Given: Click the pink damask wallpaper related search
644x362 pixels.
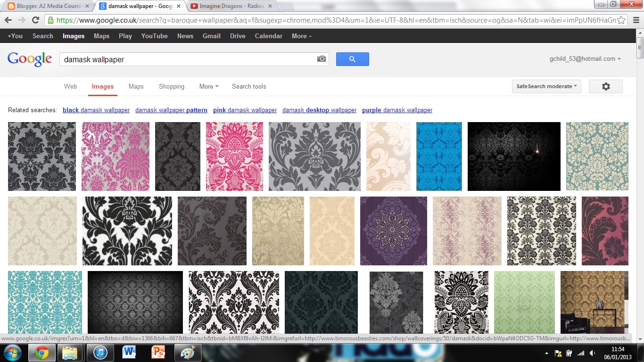Looking at the screenshot, I should (x=245, y=110).
